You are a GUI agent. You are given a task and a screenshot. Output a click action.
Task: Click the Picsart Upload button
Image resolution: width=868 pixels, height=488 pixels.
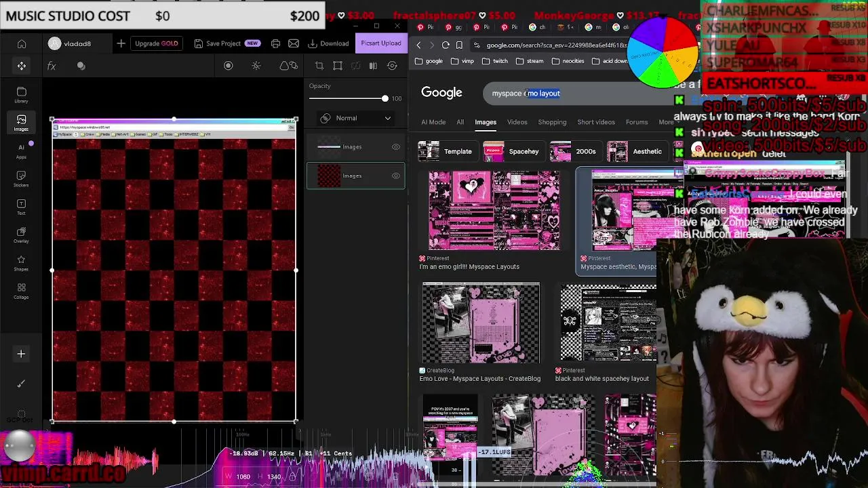[381, 43]
